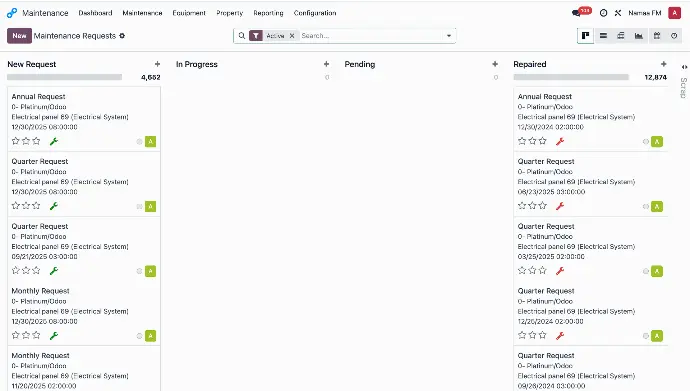Open the Maintenance menu in the menu bar
Screen dimensions: 690x391
click(142, 13)
